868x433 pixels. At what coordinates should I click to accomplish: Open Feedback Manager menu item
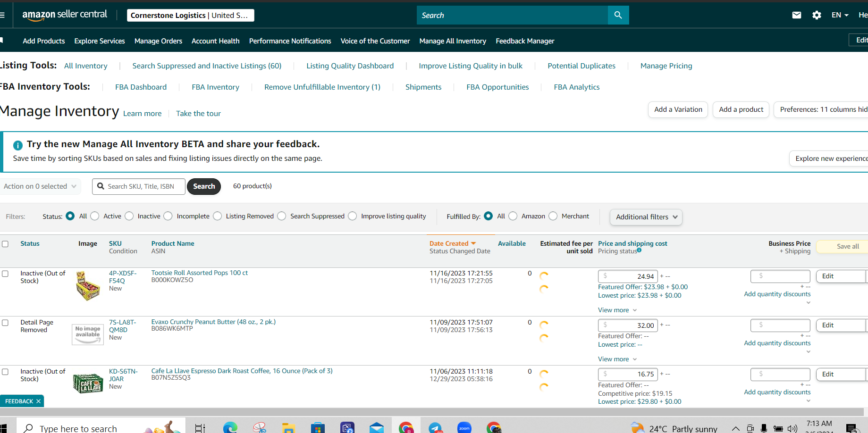tap(525, 41)
